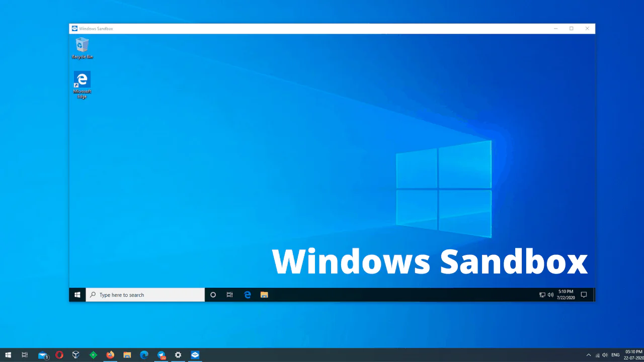The height and width of the screenshot is (362, 644).
Task: Click the sandbox 'Type here to search' box
Action: pos(145,295)
